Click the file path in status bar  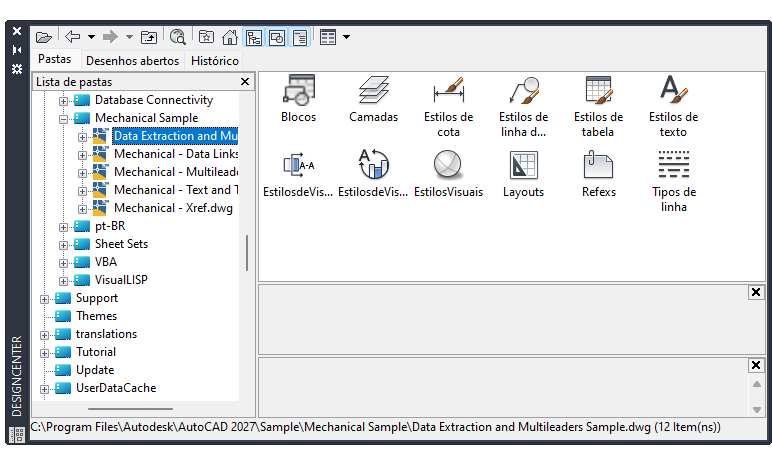click(375, 427)
